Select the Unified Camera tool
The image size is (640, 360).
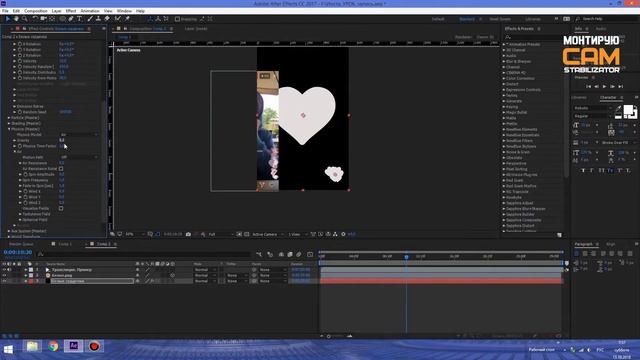click(x=43, y=19)
